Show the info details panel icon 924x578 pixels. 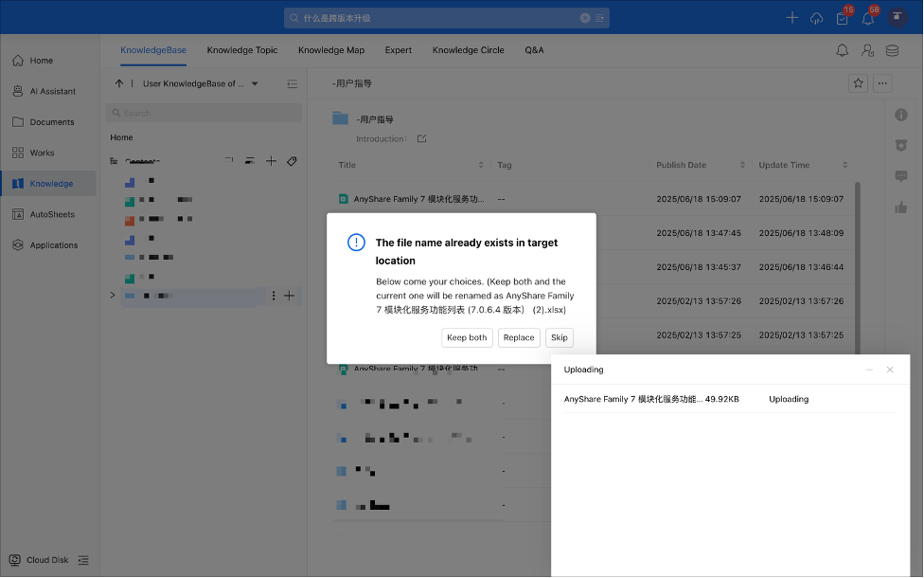901,115
